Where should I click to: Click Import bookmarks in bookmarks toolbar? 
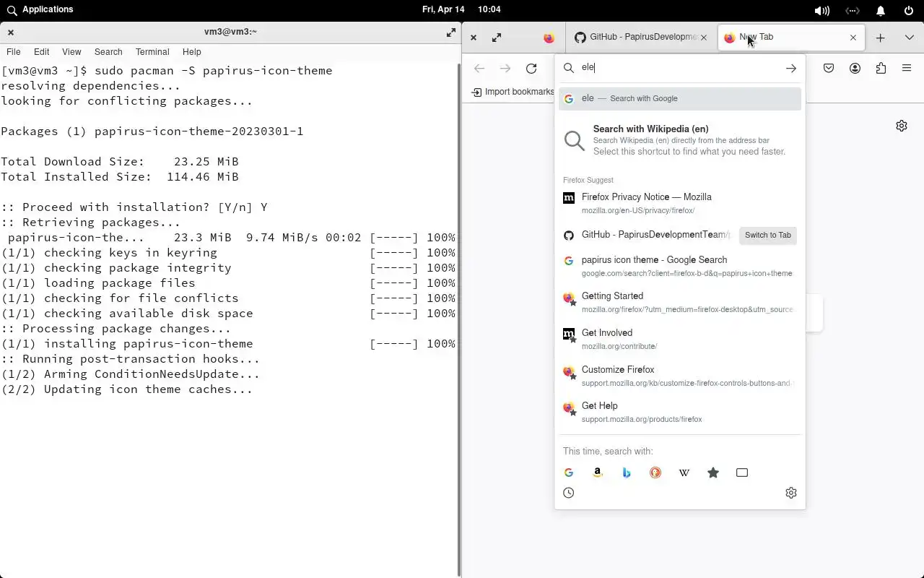513,92
